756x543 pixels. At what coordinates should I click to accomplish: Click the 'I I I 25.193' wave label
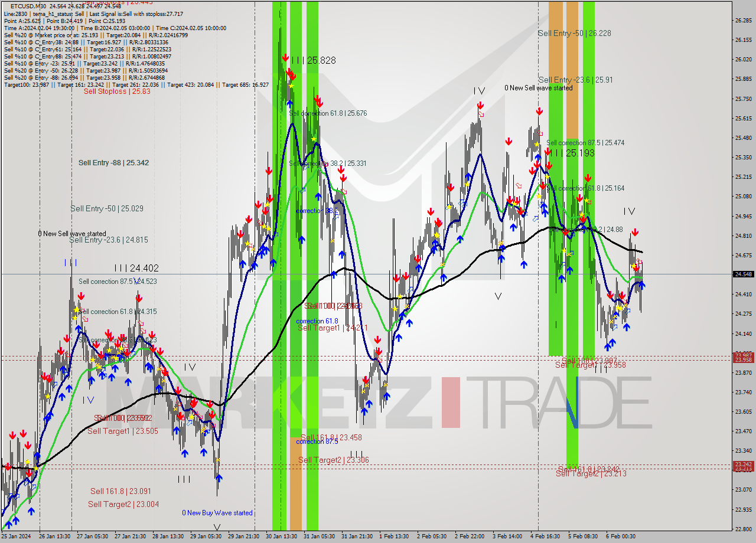(572, 153)
